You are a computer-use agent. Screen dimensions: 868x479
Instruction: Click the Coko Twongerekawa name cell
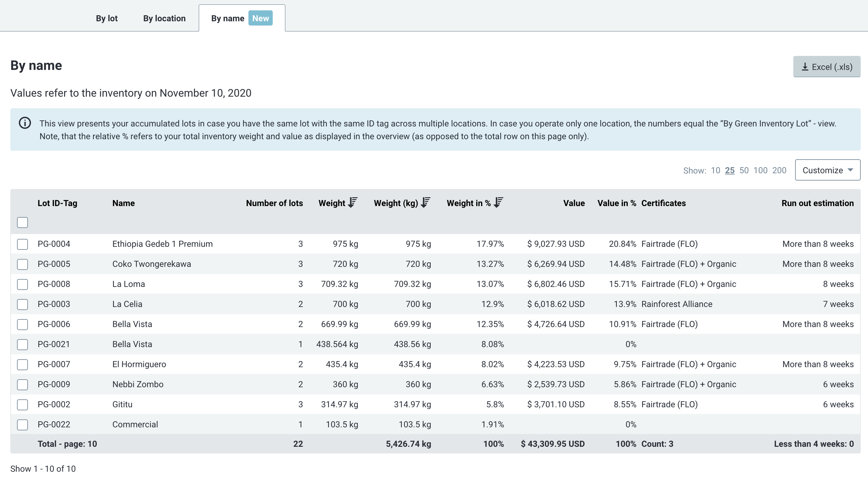[x=152, y=264]
